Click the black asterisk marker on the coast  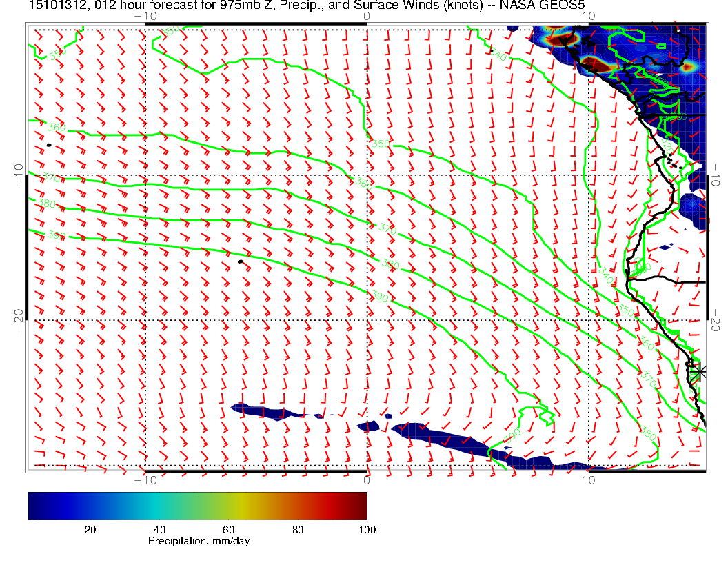tap(699, 372)
